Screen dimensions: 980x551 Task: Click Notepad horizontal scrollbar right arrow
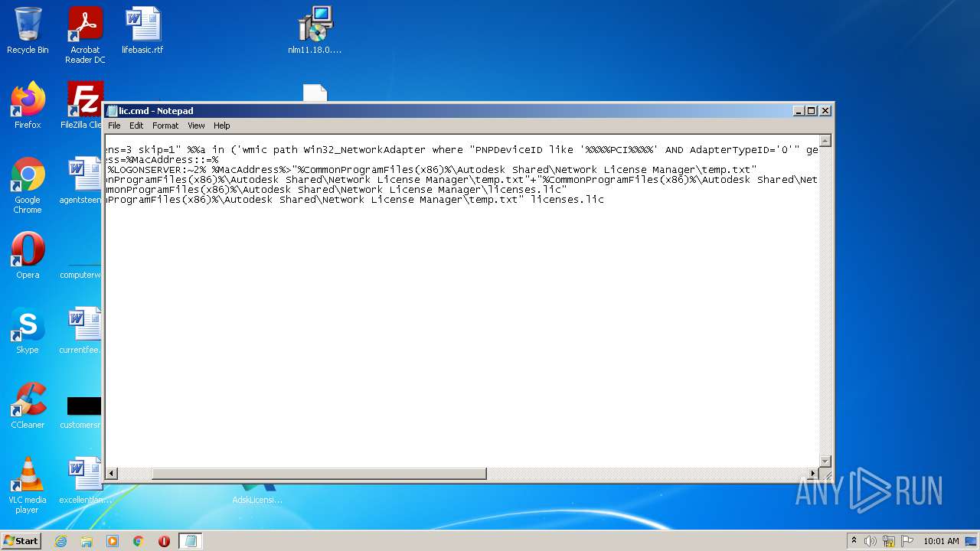click(x=813, y=474)
